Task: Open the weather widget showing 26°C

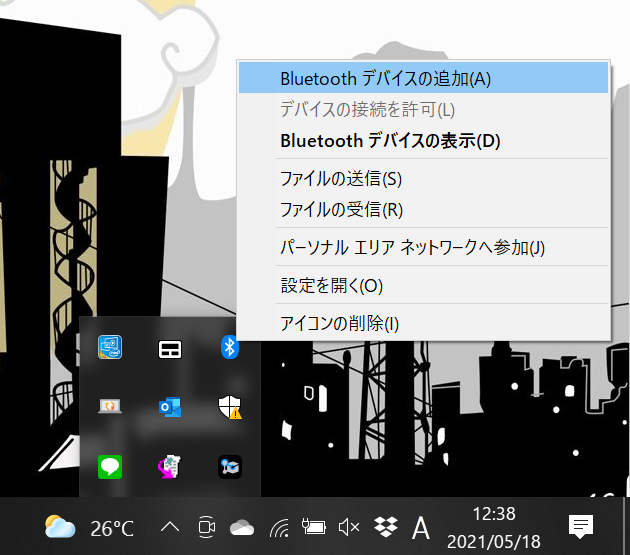Action: pyautogui.click(x=89, y=527)
